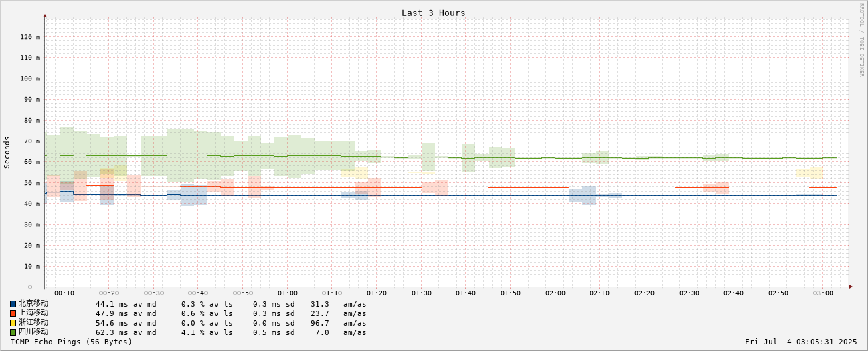This screenshot has height=351, width=868.
Task: Click the '0.0 ms sd' value
Action: pos(274,323)
